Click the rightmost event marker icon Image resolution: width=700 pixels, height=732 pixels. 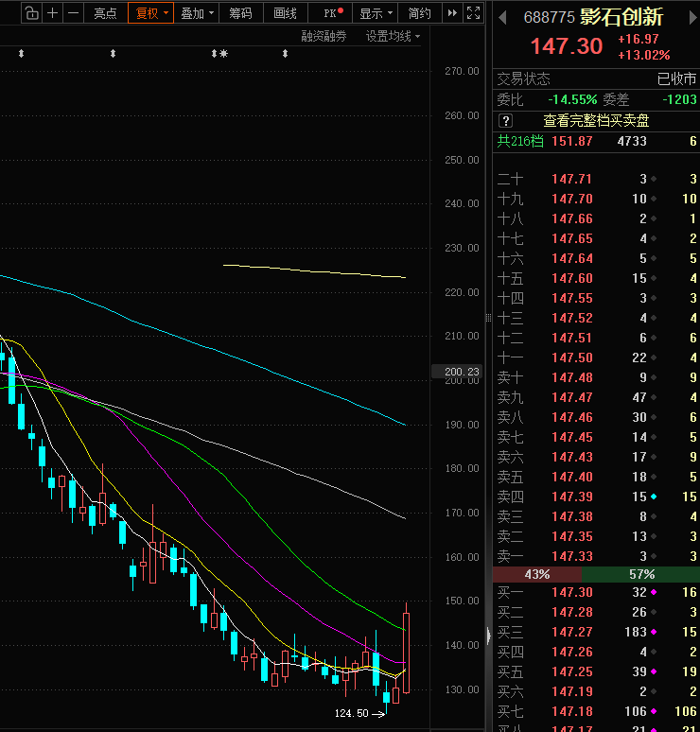(285, 53)
